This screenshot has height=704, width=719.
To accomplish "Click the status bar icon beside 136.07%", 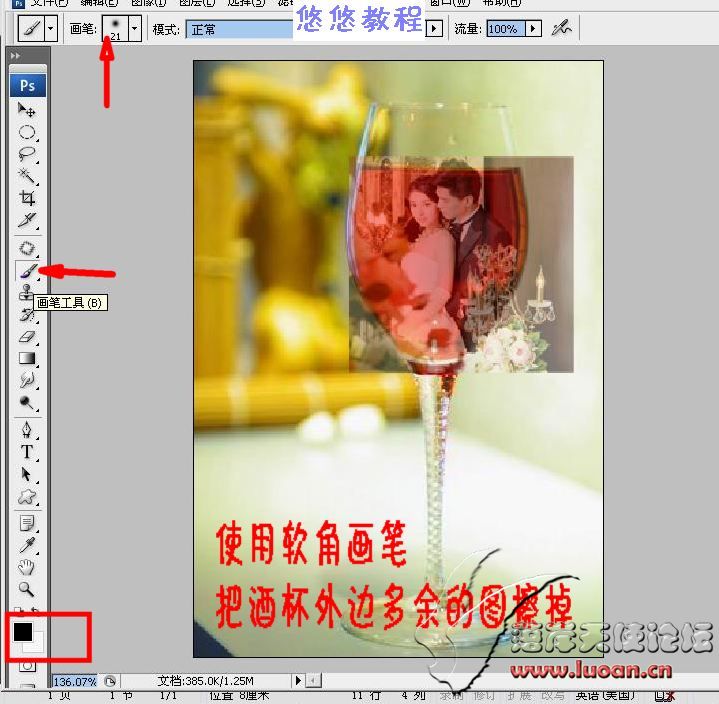I will click(x=110, y=681).
